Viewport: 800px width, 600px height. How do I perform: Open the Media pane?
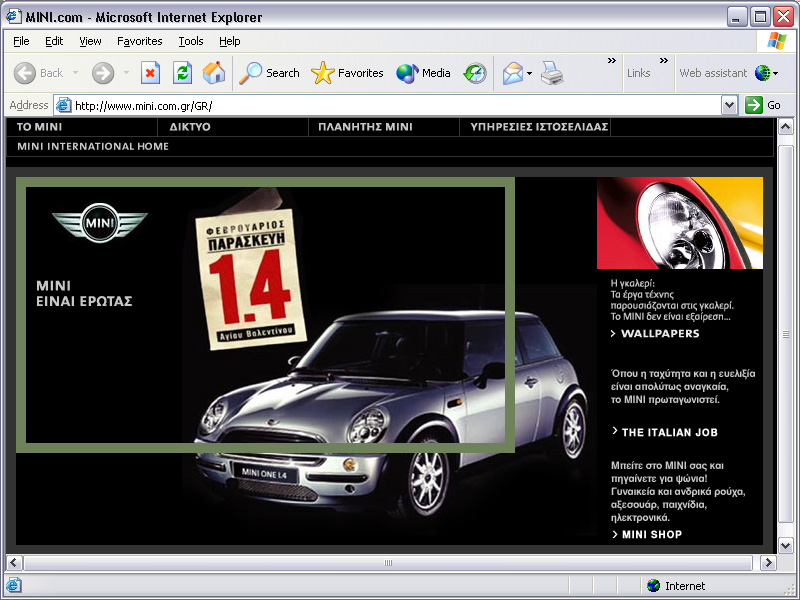tap(423, 73)
